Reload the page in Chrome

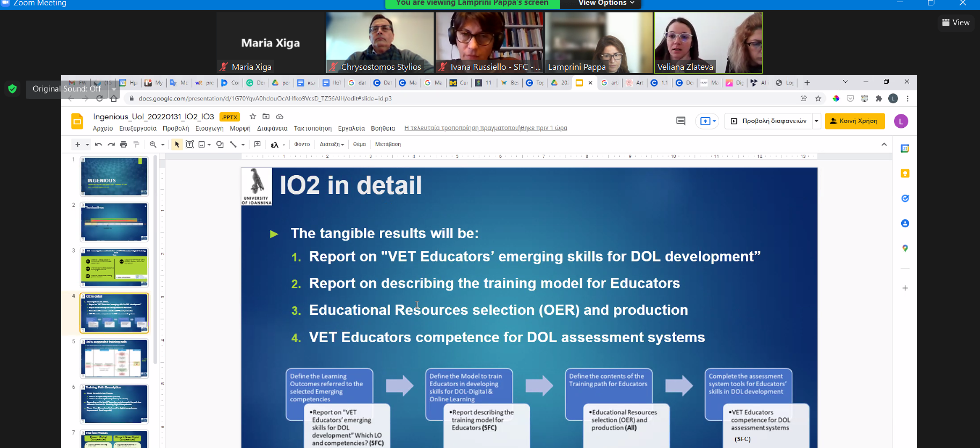(99, 98)
